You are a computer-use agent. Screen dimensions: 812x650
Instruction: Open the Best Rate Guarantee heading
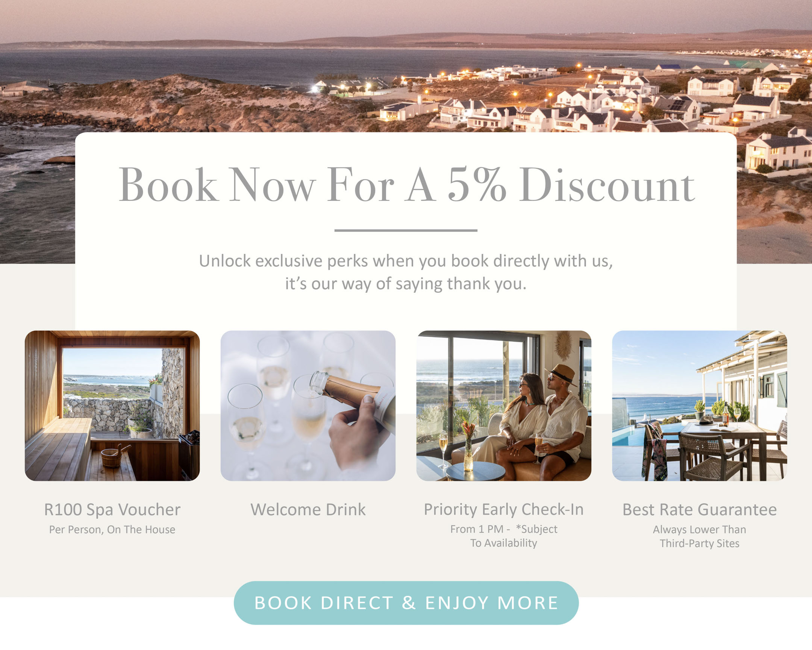pyautogui.click(x=700, y=509)
